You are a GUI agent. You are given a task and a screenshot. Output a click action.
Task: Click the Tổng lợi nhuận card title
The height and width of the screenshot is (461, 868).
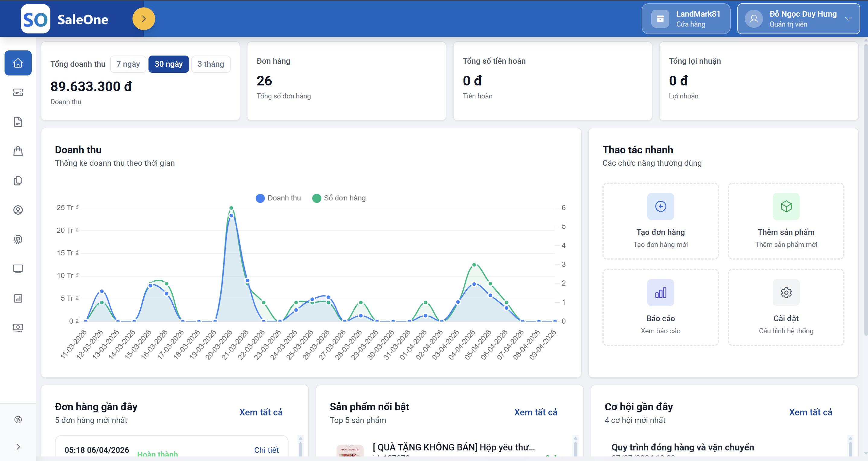pos(695,61)
